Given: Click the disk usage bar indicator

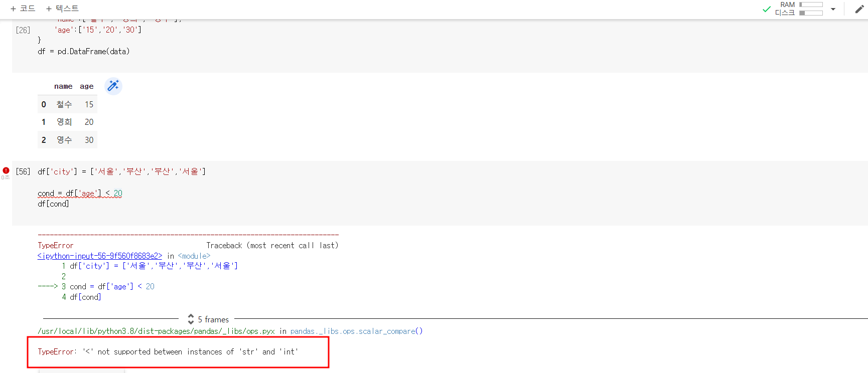Looking at the screenshot, I should [x=811, y=13].
